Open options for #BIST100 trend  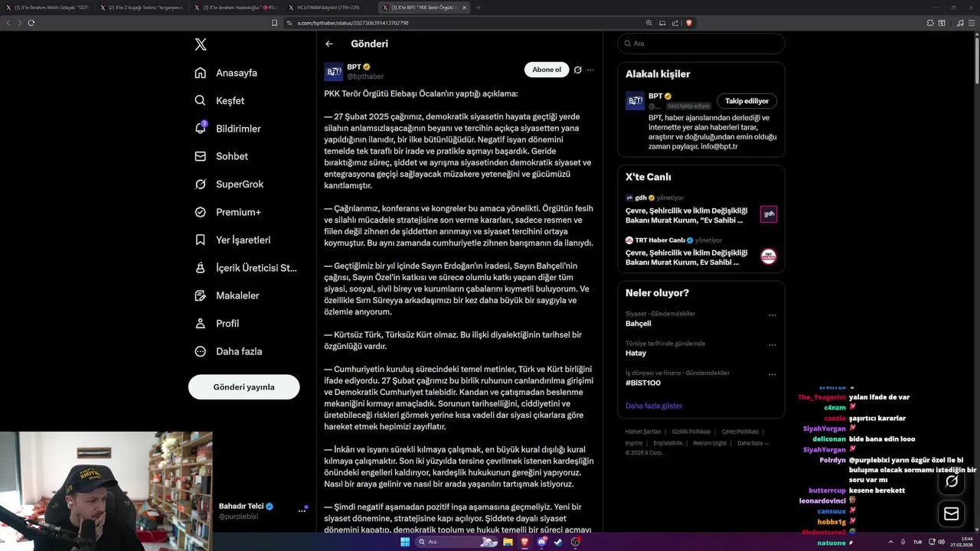pyautogui.click(x=772, y=375)
